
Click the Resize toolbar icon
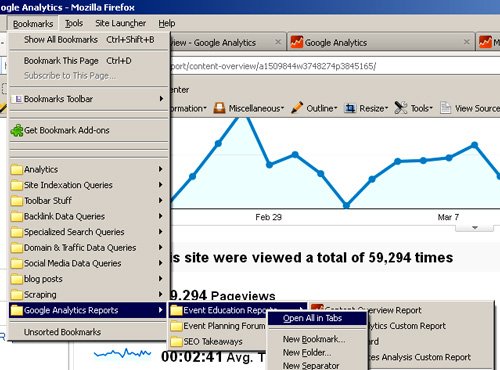click(x=350, y=108)
